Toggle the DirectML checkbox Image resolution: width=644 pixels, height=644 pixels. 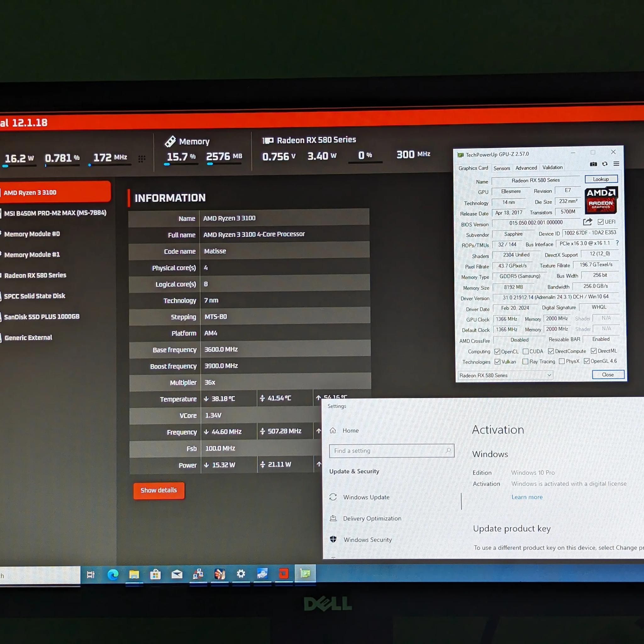pos(594,351)
